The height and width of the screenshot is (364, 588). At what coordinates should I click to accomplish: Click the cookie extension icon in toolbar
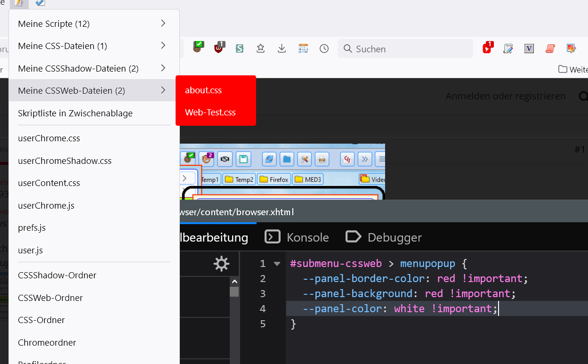coord(198,48)
